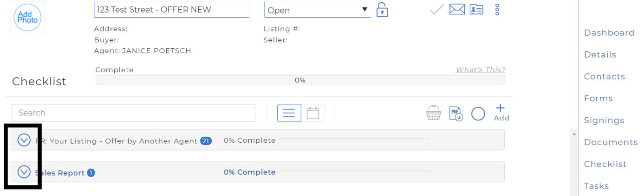Expand the Sales Report checklist
Image resolution: width=644 pixels, height=196 pixels.
point(24,172)
